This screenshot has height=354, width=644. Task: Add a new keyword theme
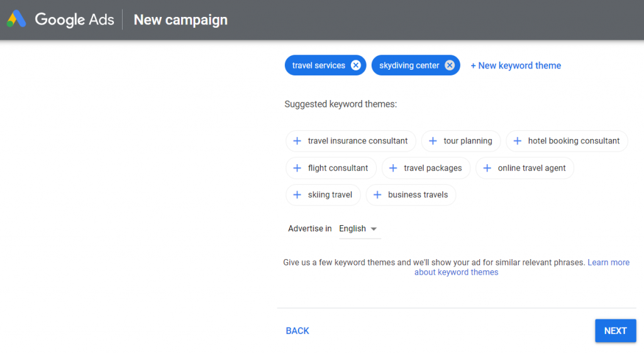[516, 65]
